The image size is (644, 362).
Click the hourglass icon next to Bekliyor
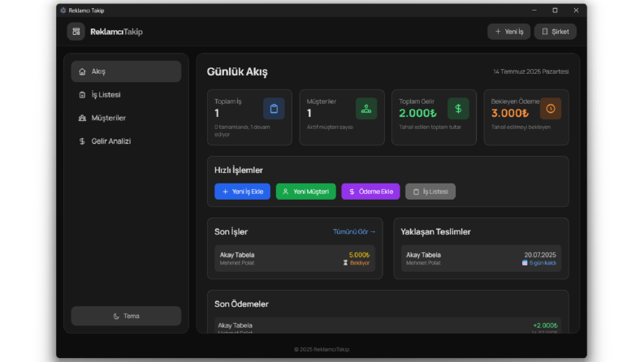(x=345, y=263)
